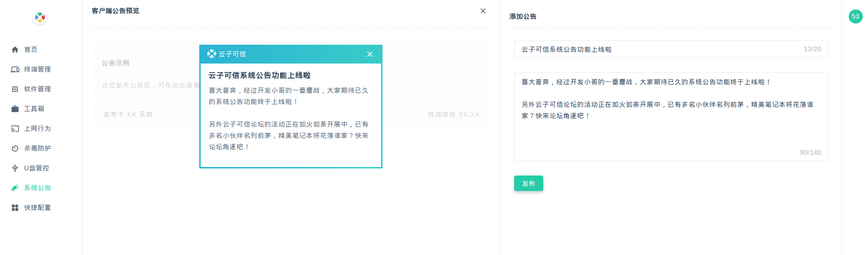Click the briefcase icon beside 工具箱
The image size is (868, 255).
[x=15, y=109]
